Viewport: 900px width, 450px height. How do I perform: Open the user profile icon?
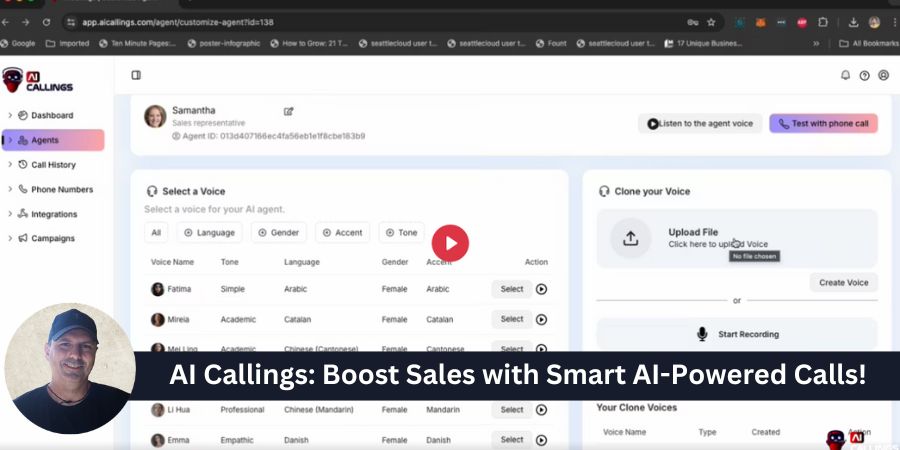tap(883, 75)
